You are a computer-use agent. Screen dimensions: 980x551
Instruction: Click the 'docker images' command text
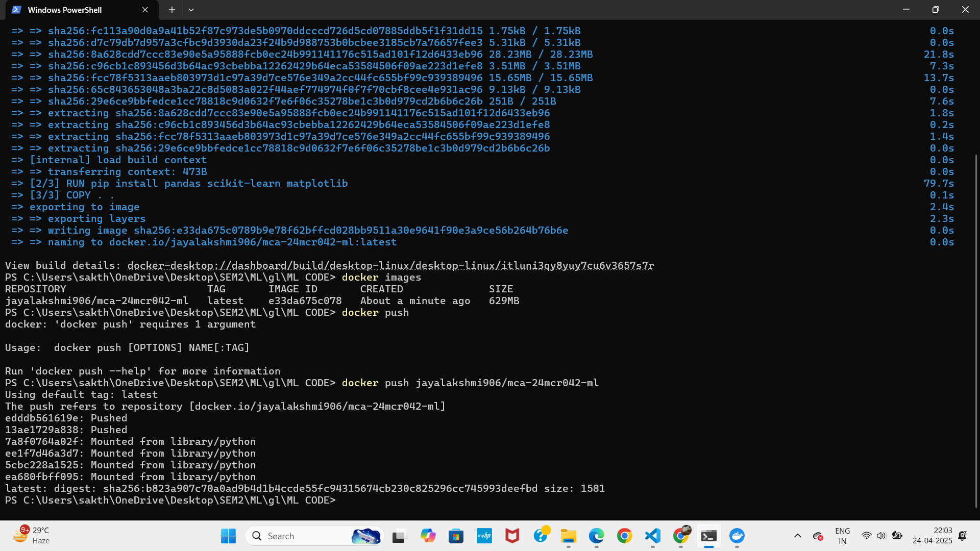(381, 277)
